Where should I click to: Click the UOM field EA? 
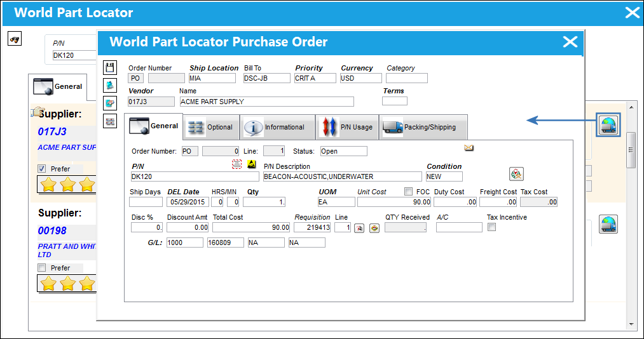336,202
